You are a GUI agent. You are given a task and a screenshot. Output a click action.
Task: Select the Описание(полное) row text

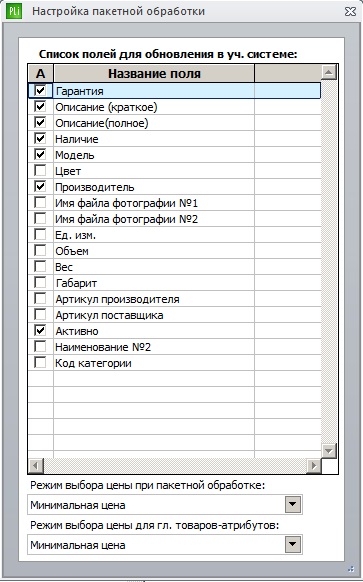(102, 123)
